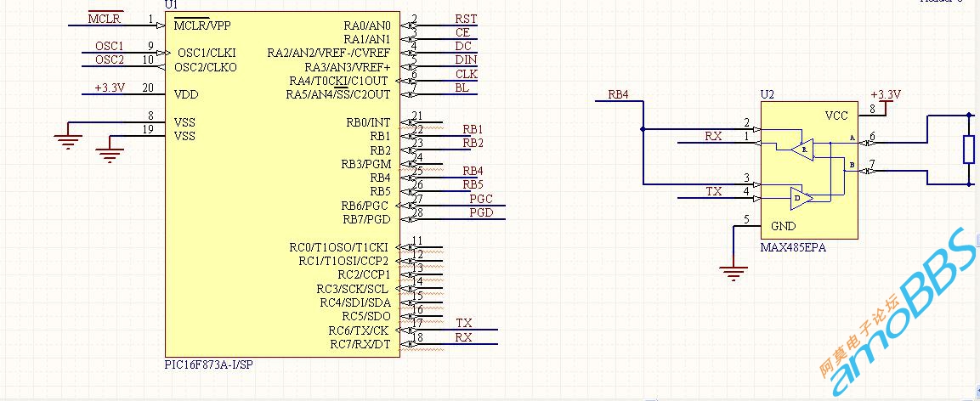Click the RC7/RX/DT pin name
980x401 pixels.
[360, 345]
